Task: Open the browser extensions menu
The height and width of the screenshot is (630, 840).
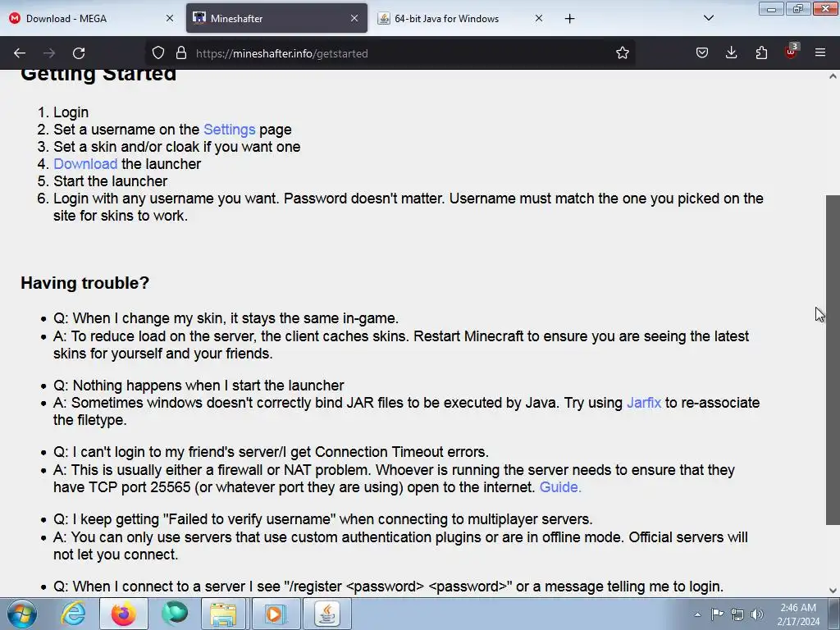Action: (761, 53)
